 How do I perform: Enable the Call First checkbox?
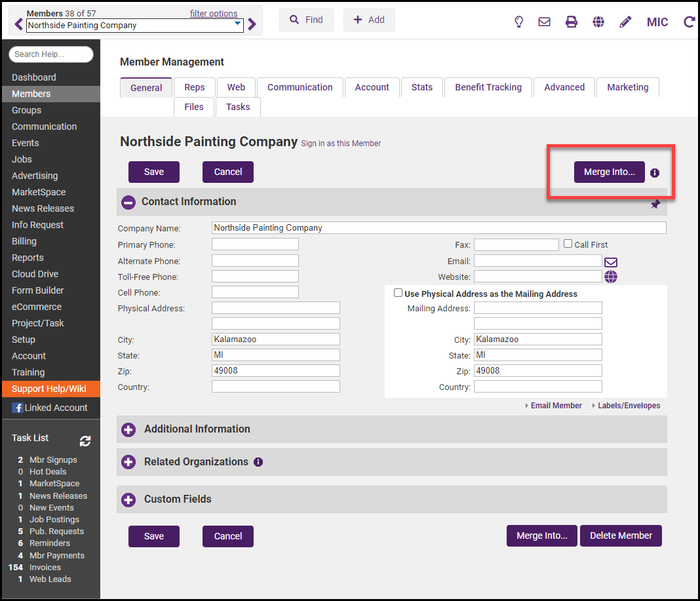[568, 244]
